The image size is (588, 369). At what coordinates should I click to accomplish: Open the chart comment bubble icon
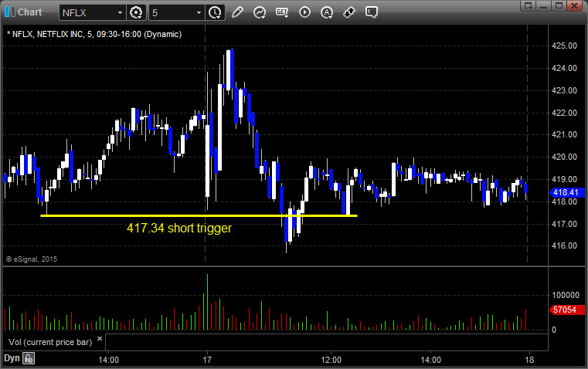[x=371, y=12]
